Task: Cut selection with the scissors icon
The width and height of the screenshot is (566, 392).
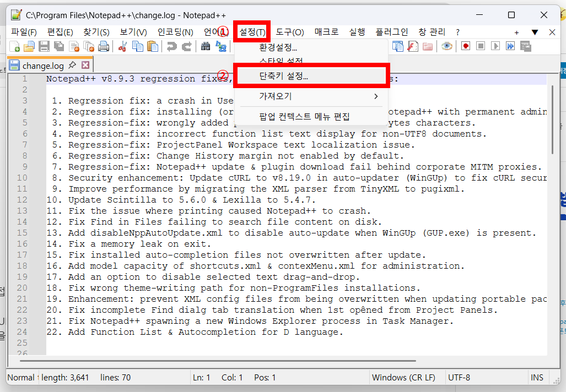Action: point(123,46)
